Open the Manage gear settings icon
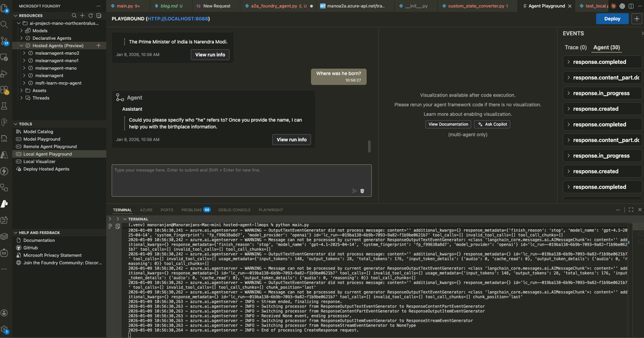 (5, 330)
